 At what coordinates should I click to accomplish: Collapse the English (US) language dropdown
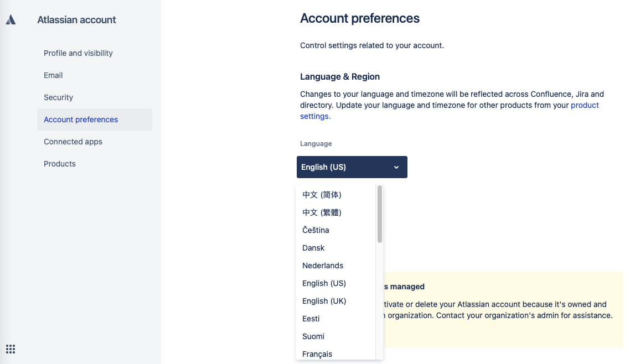coord(352,167)
